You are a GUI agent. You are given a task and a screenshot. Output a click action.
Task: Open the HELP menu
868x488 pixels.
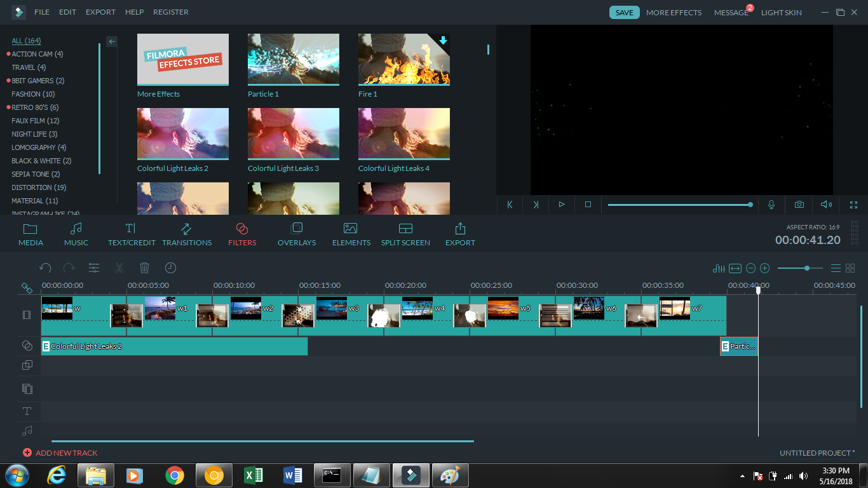[134, 12]
